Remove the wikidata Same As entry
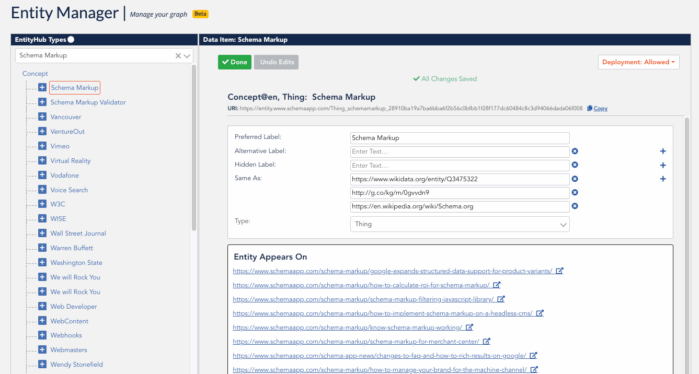The height and width of the screenshot is (374, 699). [x=575, y=179]
